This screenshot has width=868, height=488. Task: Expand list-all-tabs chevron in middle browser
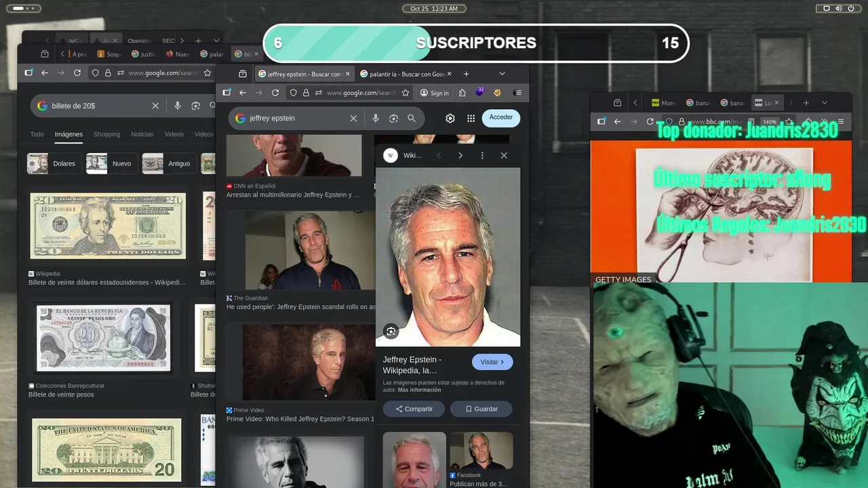[502, 74]
